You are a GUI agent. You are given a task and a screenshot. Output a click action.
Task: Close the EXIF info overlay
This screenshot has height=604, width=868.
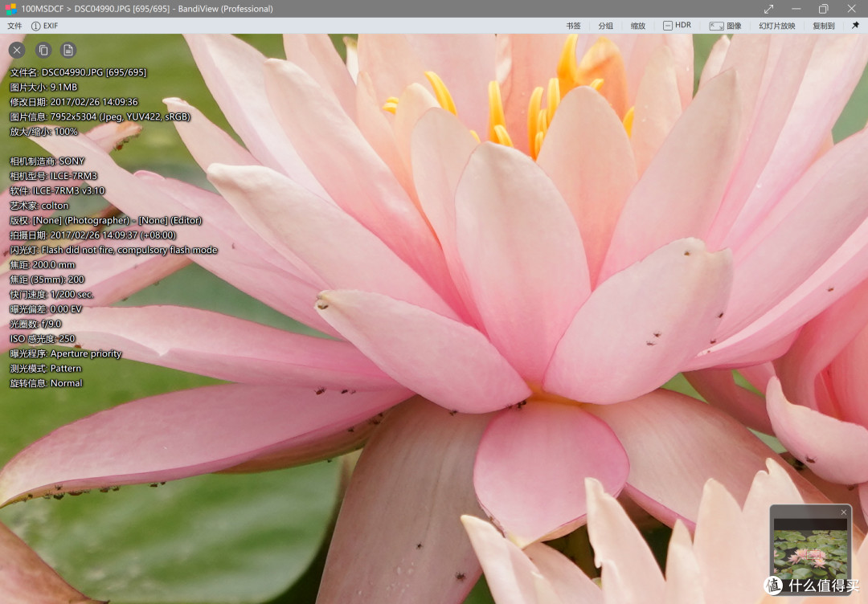17,51
